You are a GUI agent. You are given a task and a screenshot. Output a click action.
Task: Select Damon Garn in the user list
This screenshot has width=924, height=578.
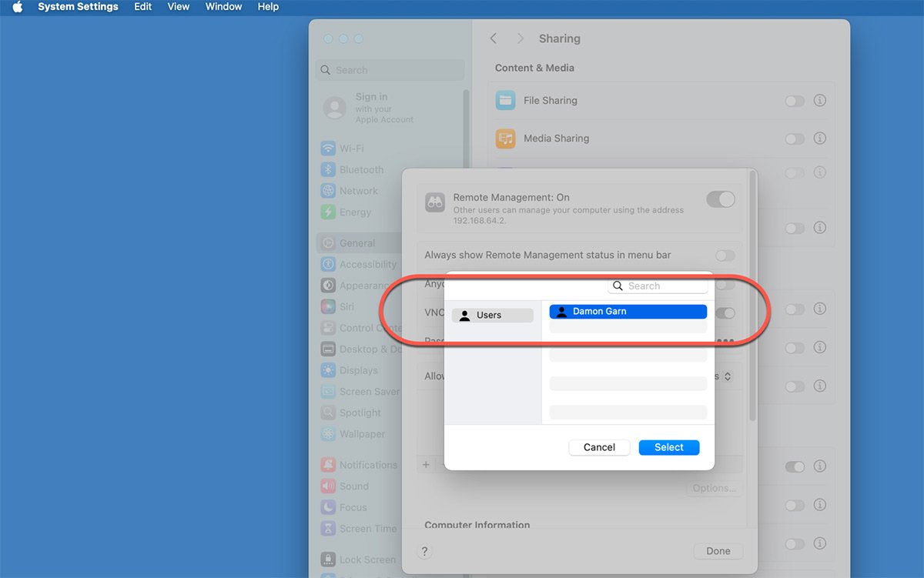(x=628, y=312)
